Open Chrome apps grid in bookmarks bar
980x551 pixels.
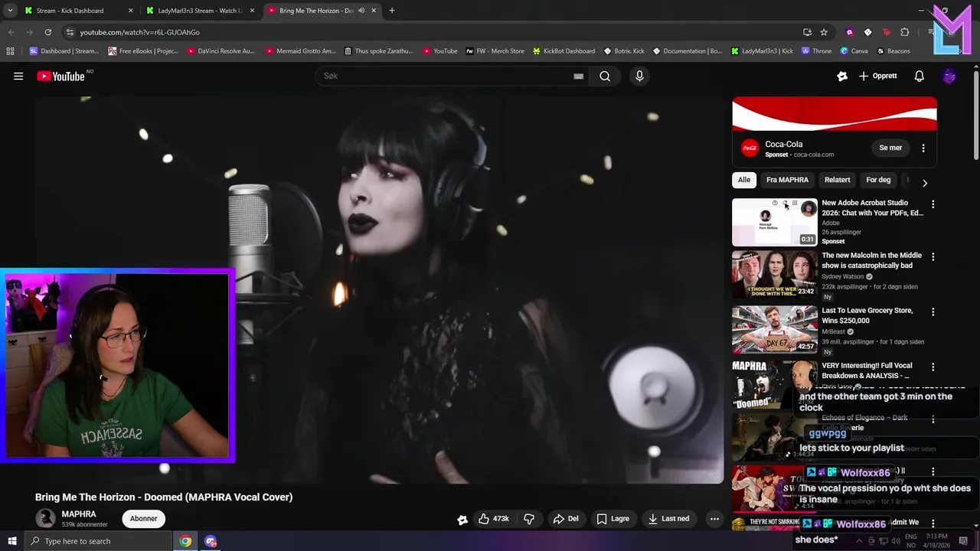pos(10,51)
